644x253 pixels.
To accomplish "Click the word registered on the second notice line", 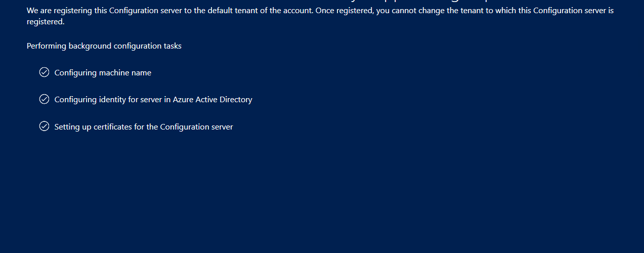I will pos(45,22).
